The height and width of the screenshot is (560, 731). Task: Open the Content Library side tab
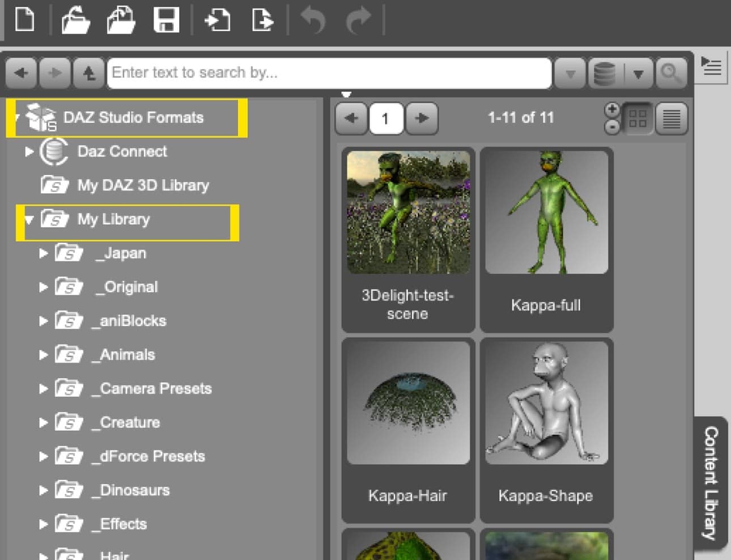click(x=711, y=482)
